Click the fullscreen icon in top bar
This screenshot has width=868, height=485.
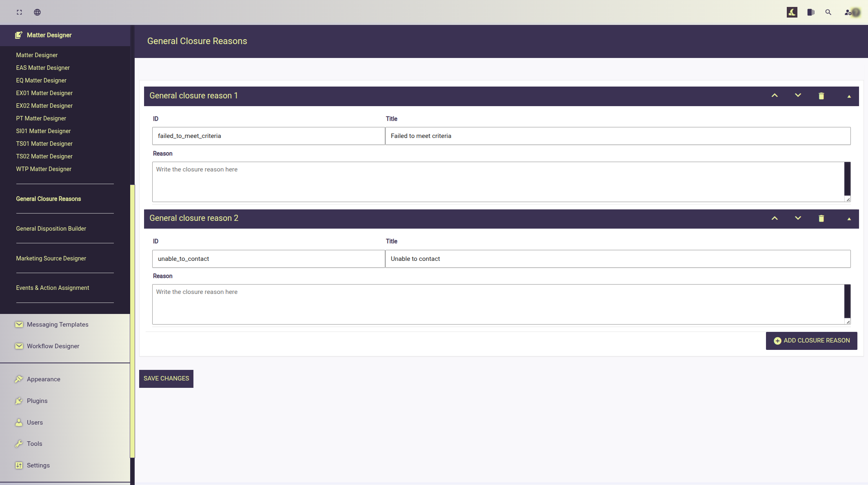click(19, 12)
